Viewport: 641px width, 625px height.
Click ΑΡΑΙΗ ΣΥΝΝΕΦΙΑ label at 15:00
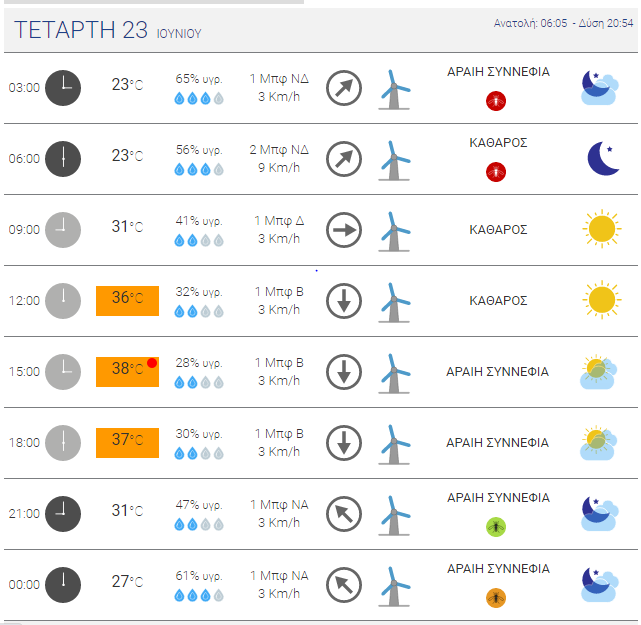point(498,372)
